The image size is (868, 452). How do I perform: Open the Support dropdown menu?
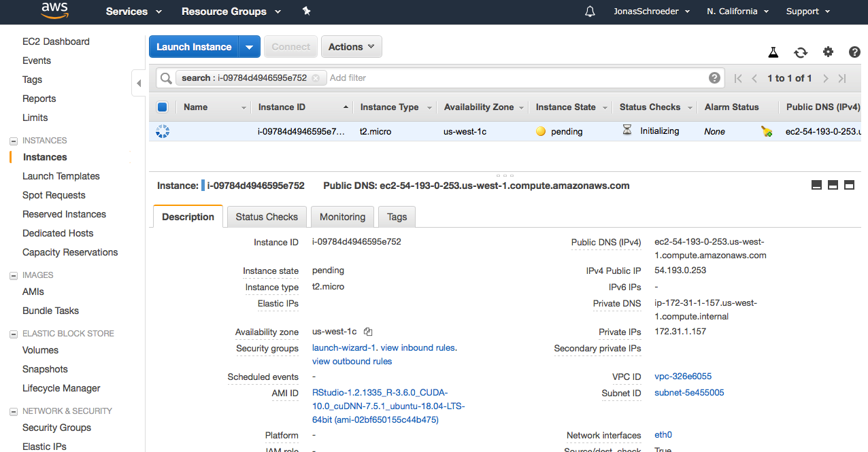pos(808,12)
